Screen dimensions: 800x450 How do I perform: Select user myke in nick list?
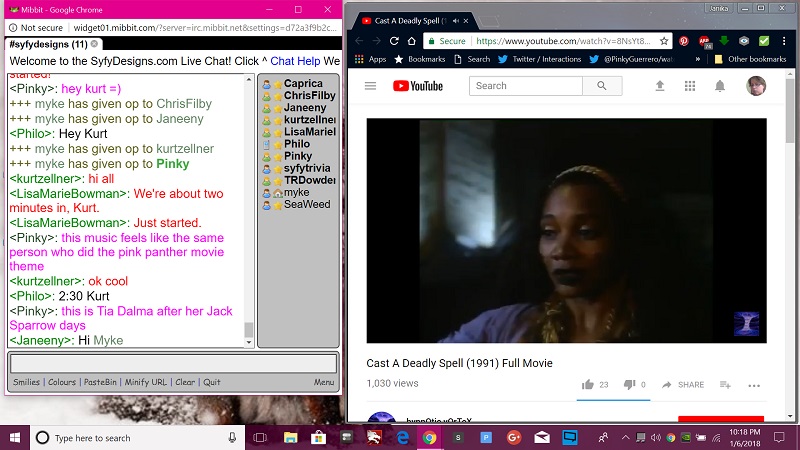[x=296, y=192]
